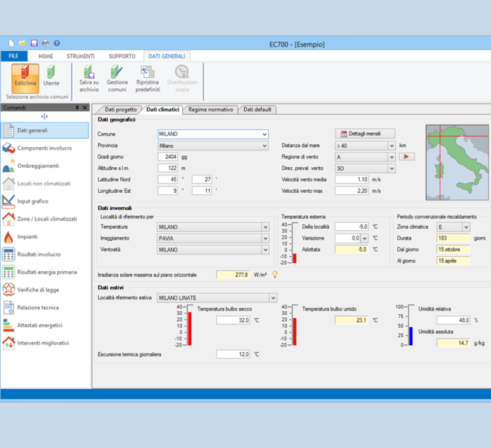Click the Altitudine s.l.m. field
Viewport: 491px width, 448px height.
pyautogui.click(x=168, y=168)
